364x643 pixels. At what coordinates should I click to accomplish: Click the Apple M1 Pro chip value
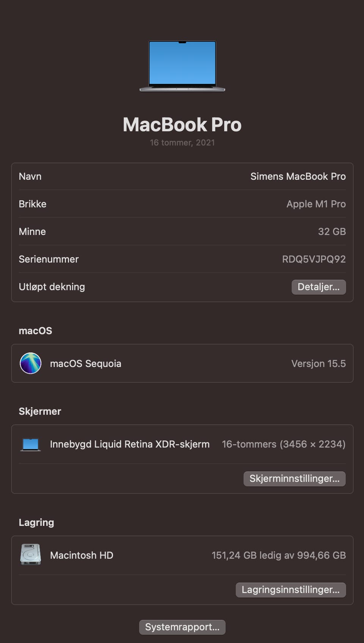pyautogui.click(x=316, y=204)
